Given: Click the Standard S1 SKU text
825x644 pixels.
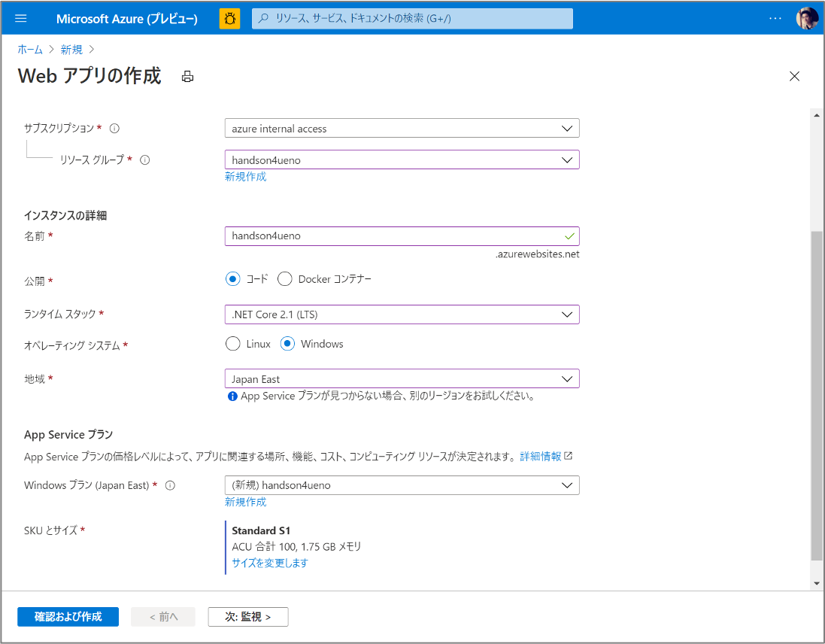Looking at the screenshot, I should point(261,530).
